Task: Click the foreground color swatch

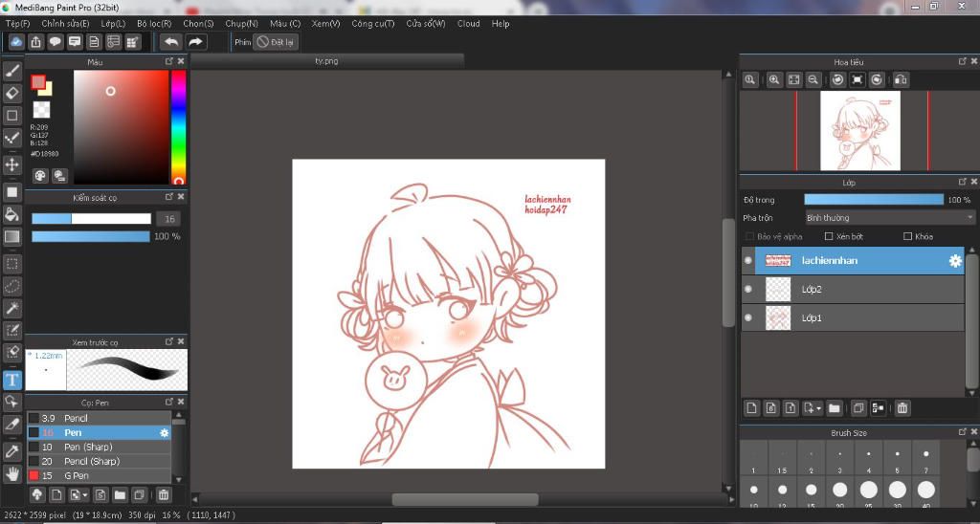Action: coord(38,82)
